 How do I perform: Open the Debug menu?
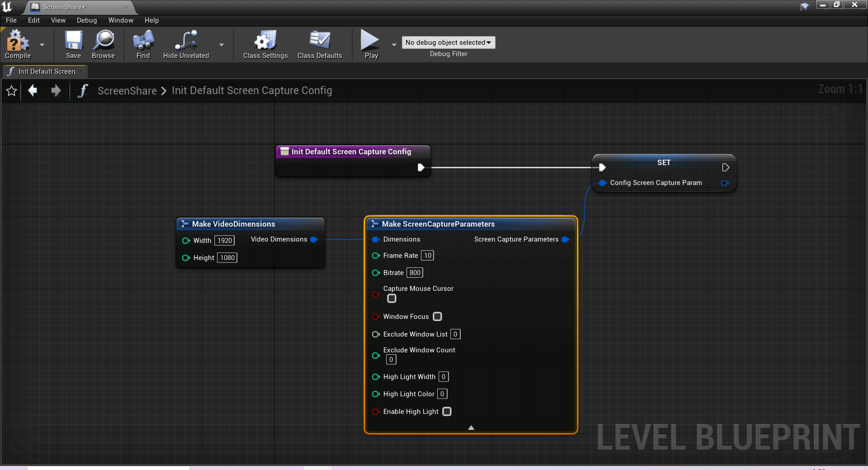tap(87, 20)
